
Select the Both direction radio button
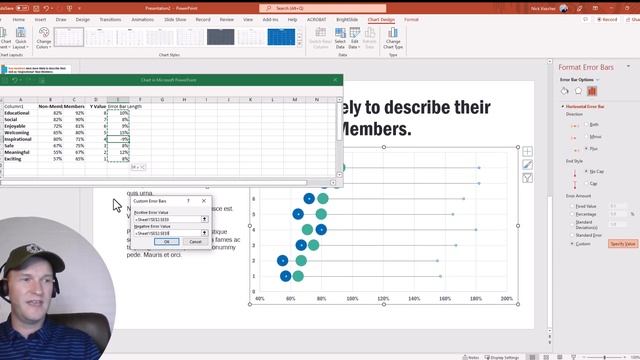(587, 124)
